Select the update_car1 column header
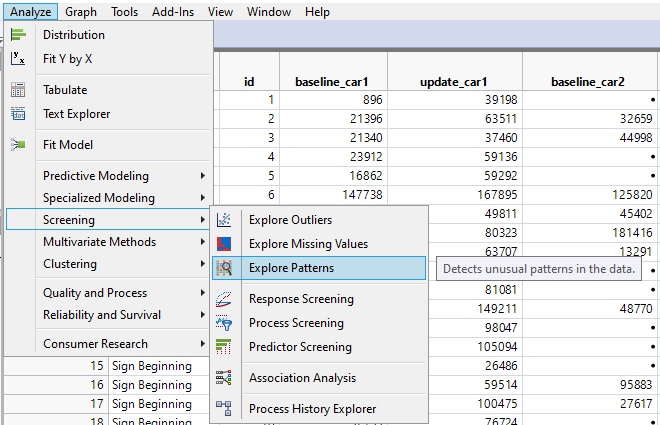Image resolution: width=660 pixels, height=425 pixels. click(455, 81)
